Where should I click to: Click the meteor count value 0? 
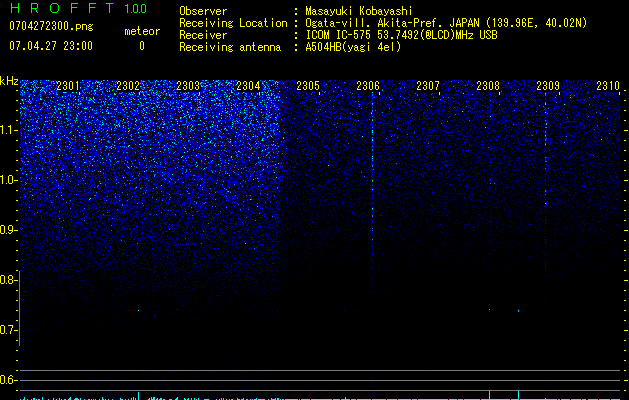142,46
